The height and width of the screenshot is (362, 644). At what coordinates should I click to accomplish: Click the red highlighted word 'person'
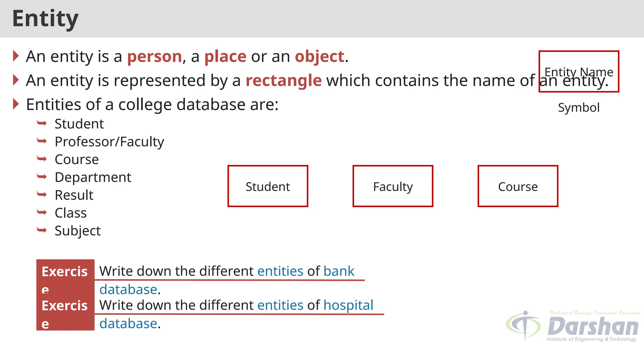pos(154,57)
